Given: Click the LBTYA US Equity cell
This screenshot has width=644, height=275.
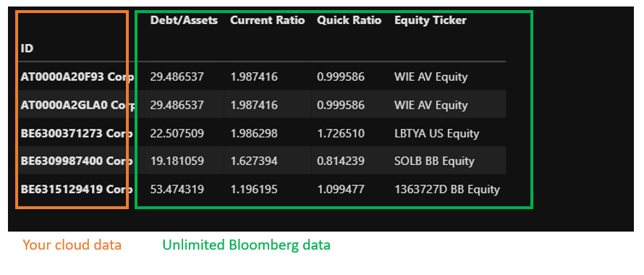Looking at the screenshot, I should (x=436, y=134).
